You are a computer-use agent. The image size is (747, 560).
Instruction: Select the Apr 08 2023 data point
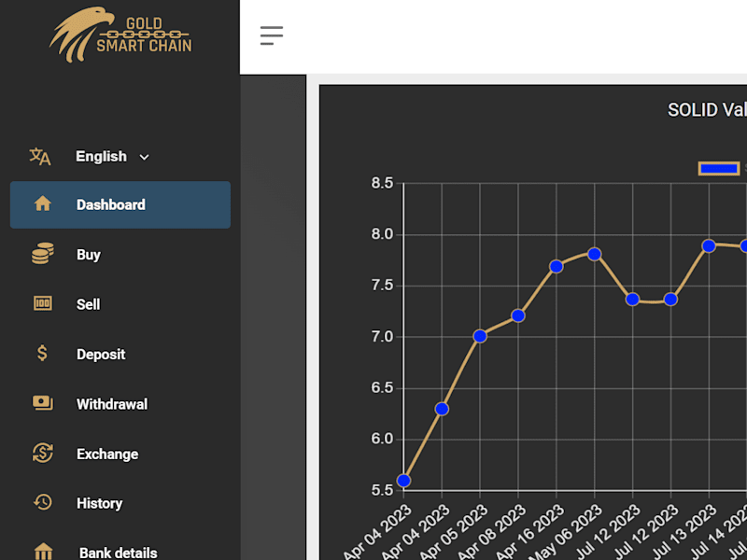(518, 315)
